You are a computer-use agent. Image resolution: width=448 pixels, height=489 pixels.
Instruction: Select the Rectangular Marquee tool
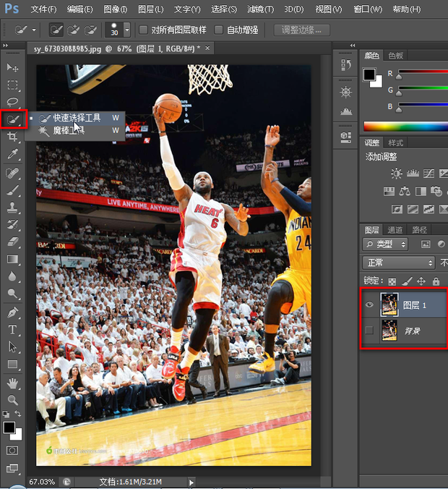12,85
